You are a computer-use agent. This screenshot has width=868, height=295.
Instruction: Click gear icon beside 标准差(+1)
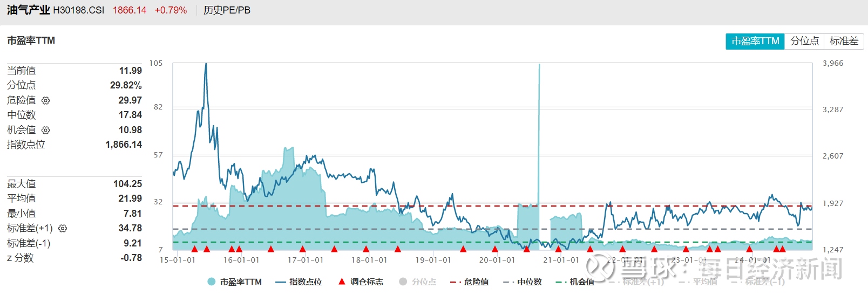(63, 229)
